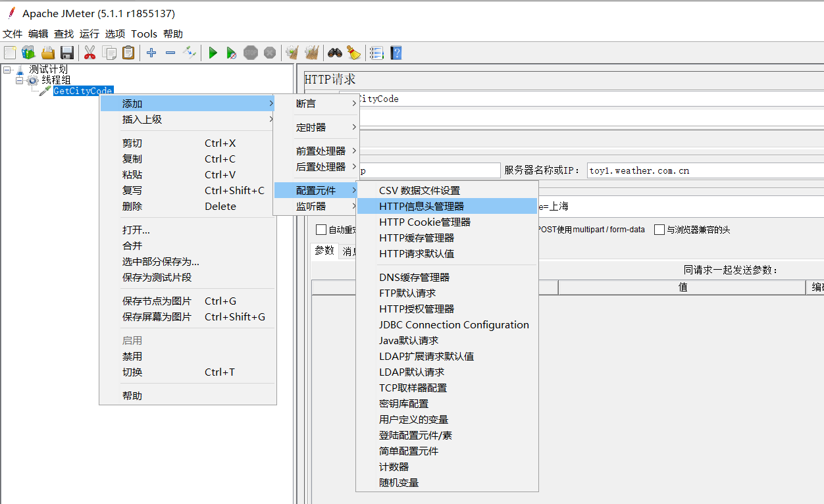
Task: Click the Reset search sweep icon
Action: coord(353,53)
